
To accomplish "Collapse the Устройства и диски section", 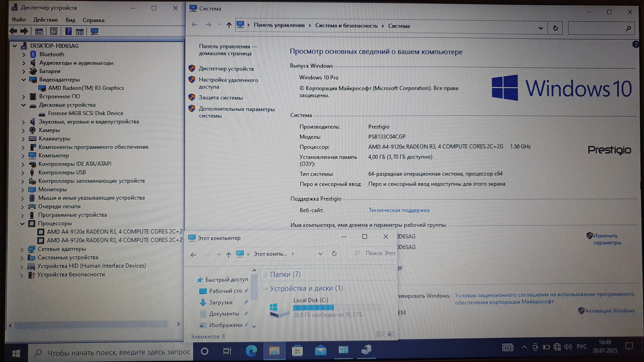I will pyautogui.click(x=265, y=288).
